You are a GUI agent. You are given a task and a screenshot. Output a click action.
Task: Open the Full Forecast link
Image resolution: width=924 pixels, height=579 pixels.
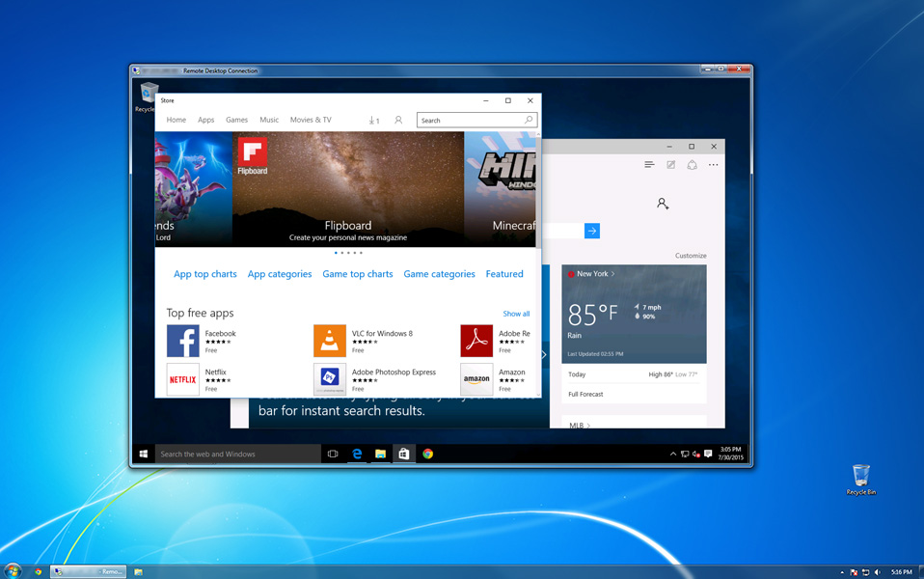click(585, 395)
